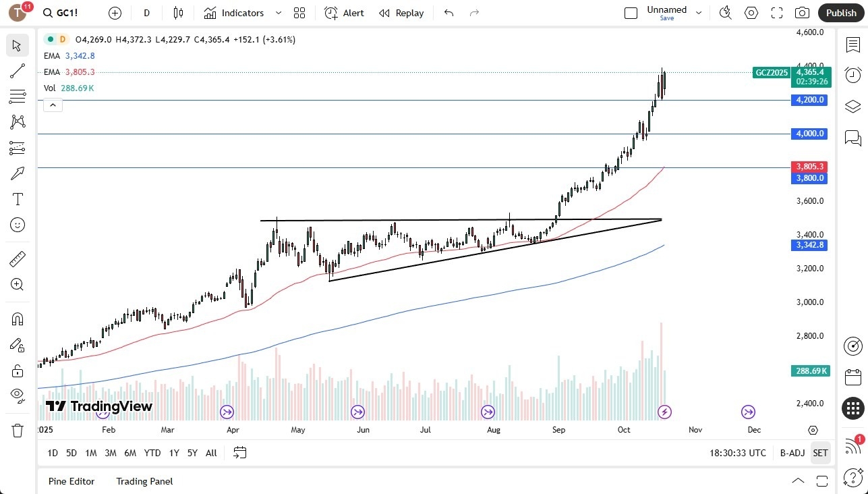This screenshot has height=494, width=868.
Task: Open the go-to-date calendar icon
Action: (x=239, y=453)
